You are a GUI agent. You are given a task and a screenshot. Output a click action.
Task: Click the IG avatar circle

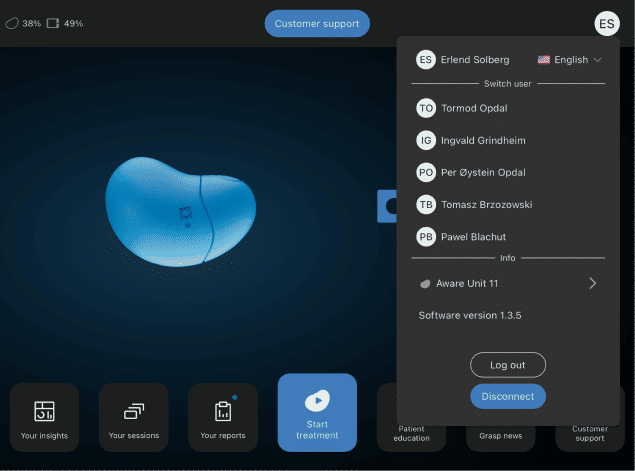click(426, 141)
